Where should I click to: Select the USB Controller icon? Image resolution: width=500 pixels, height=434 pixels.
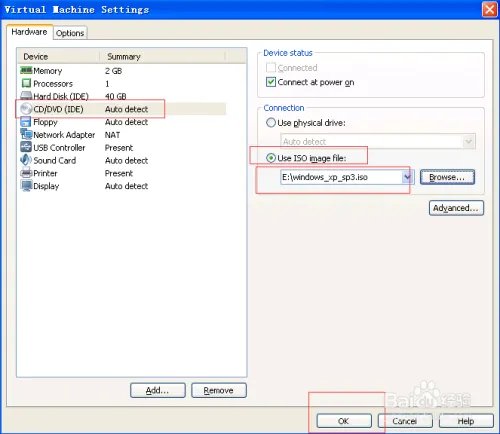(x=26, y=147)
